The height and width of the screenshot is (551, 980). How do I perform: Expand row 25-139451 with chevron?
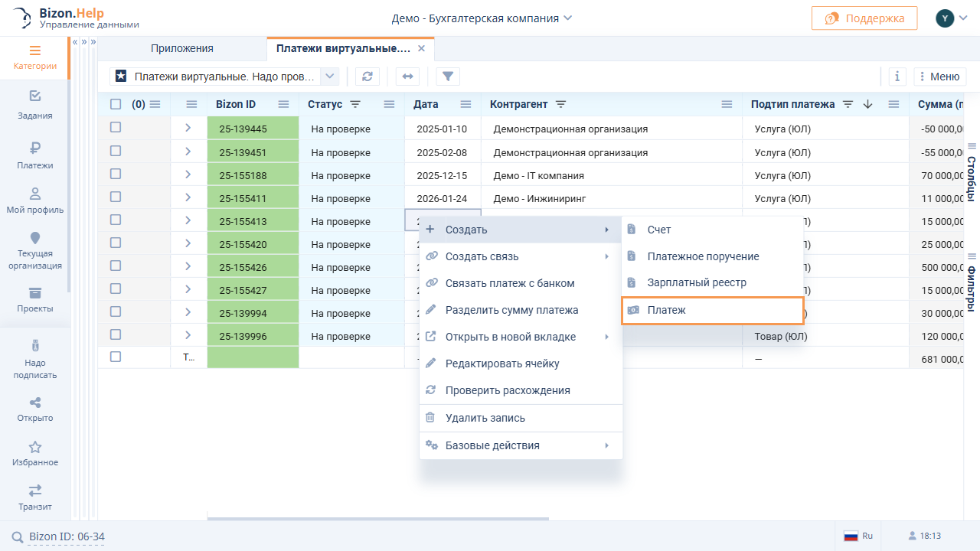tap(188, 152)
